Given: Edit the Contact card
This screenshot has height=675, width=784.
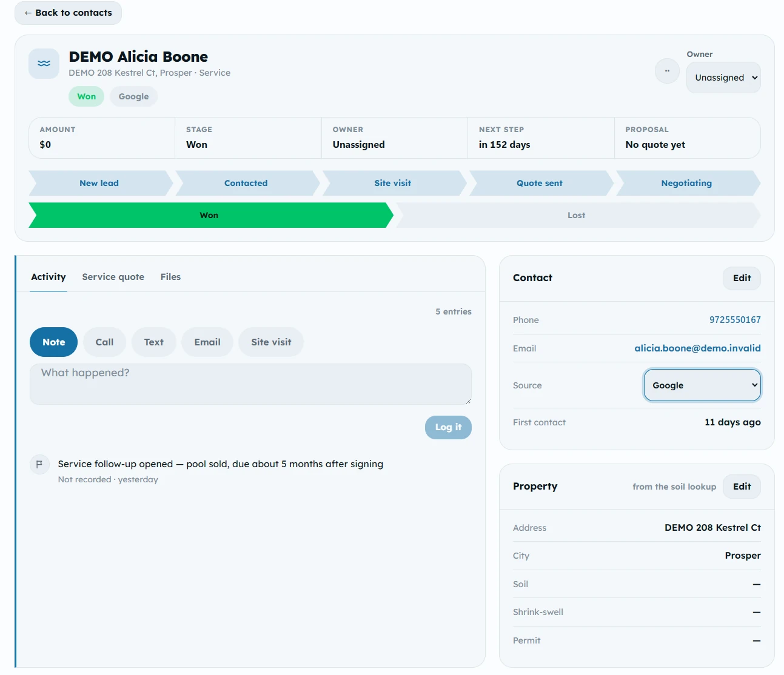Looking at the screenshot, I should click(742, 278).
